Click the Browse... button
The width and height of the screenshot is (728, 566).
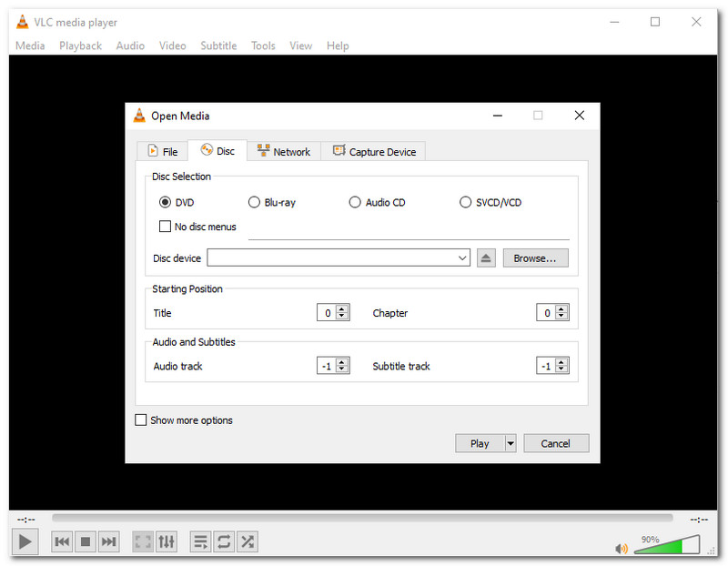[x=535, y=258]
